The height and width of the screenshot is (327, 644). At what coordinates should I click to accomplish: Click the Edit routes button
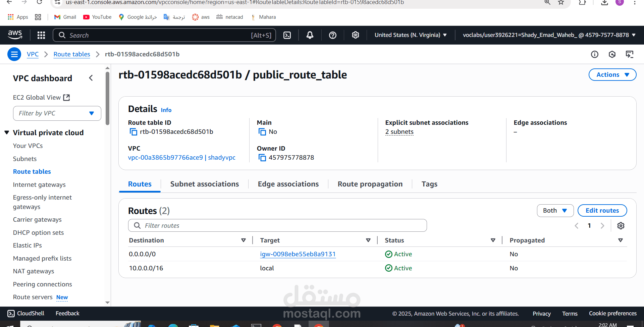602,211
